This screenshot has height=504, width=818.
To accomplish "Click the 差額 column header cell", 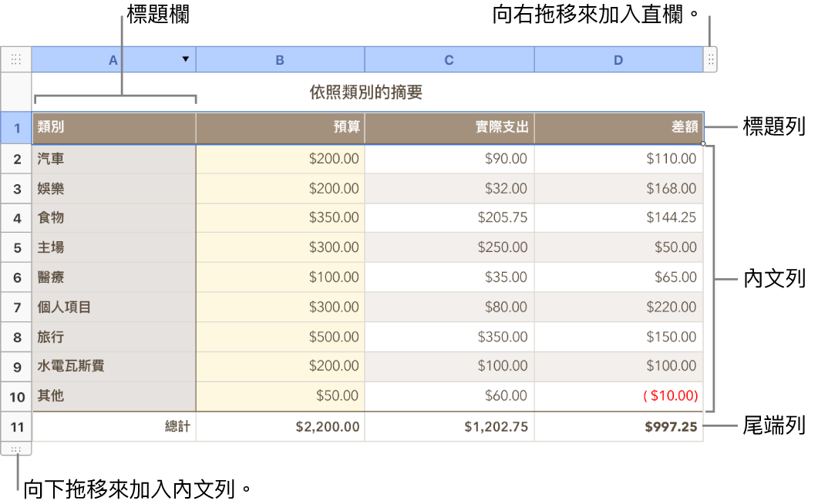I will (x=618, y=127).
